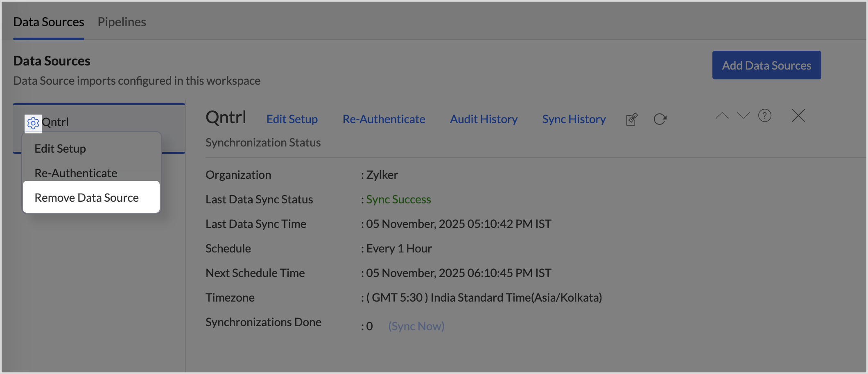868x374 pixels.
Task: Click the up chevron arrow icon
Action: (722, 116)
